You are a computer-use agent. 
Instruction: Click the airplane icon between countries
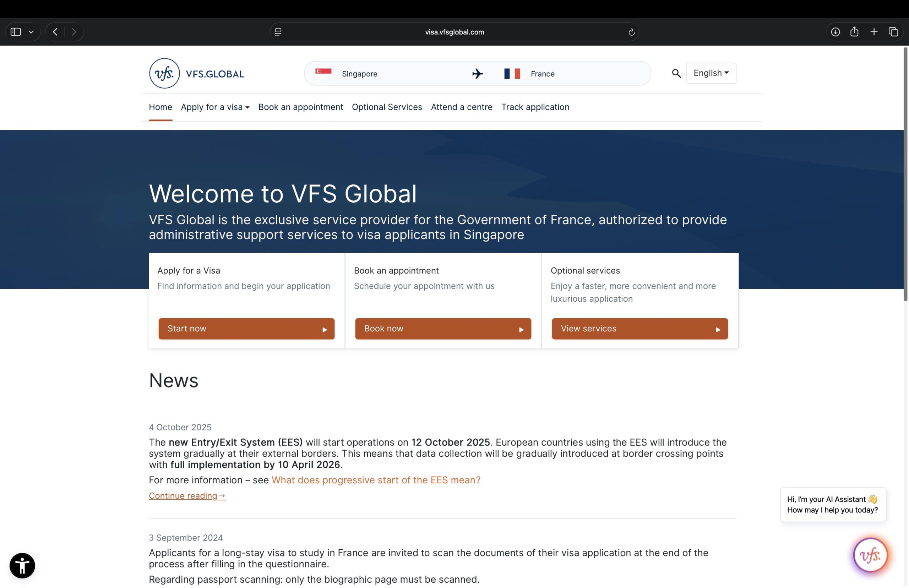(477, 73)
